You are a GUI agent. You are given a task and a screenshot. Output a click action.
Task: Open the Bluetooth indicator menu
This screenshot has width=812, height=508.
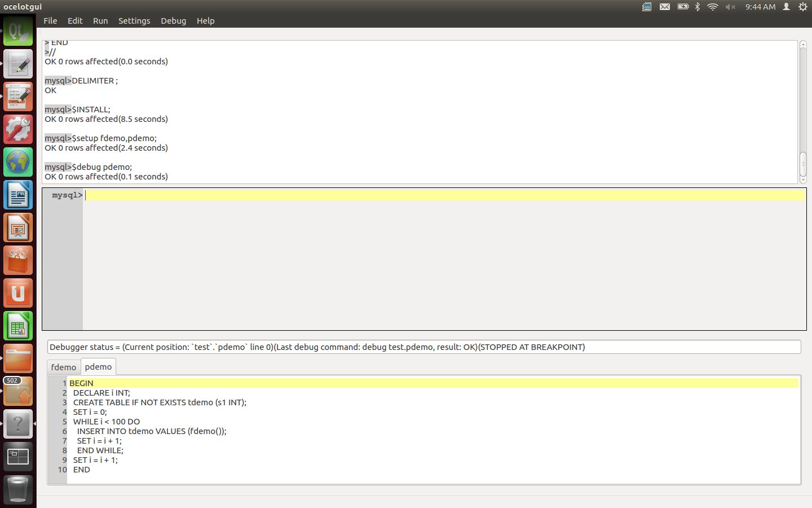tap(698, 7)
